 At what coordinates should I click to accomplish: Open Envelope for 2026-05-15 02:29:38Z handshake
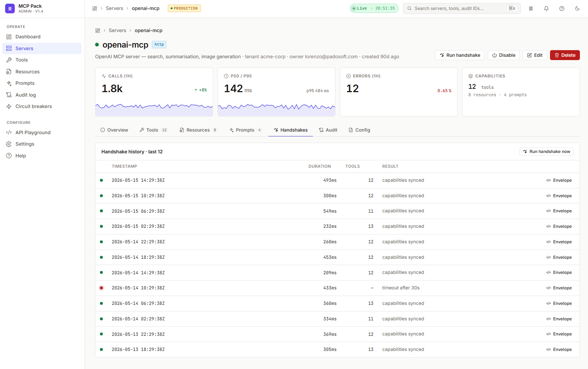[559, 227]
